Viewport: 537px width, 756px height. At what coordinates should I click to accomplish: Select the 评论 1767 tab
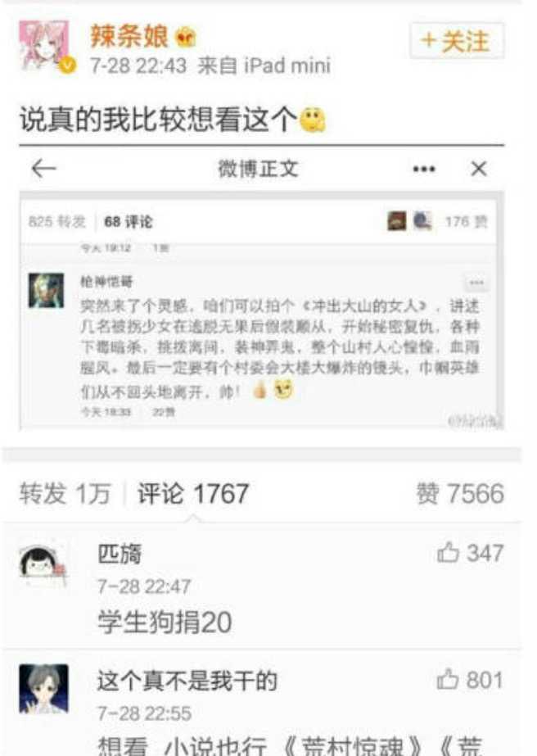tap(193, 493)
